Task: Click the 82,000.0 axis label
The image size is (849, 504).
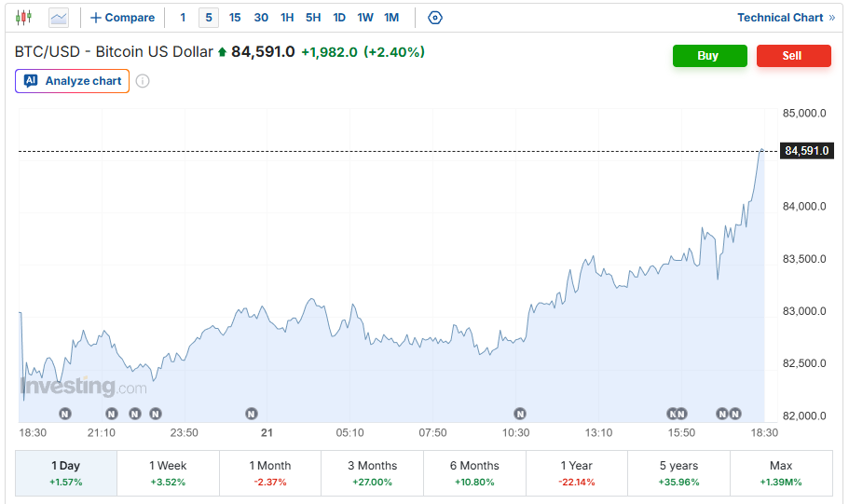Action: pos(804,415)
